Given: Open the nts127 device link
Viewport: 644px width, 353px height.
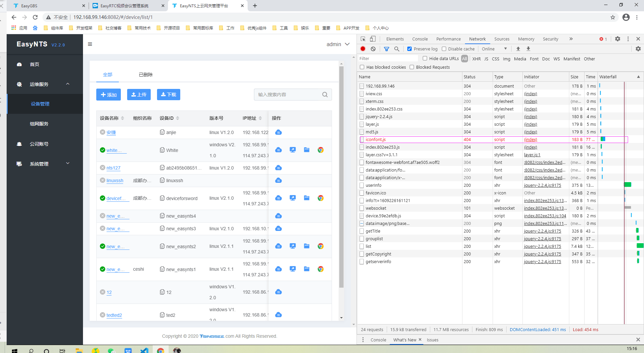Looking at the screenshot, I should [114, 168].
